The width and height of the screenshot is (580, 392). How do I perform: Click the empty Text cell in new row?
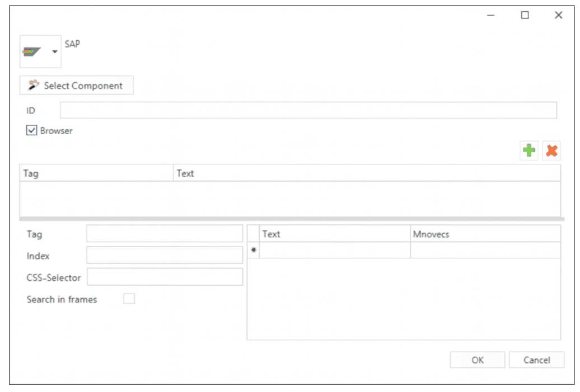point(334,251)
